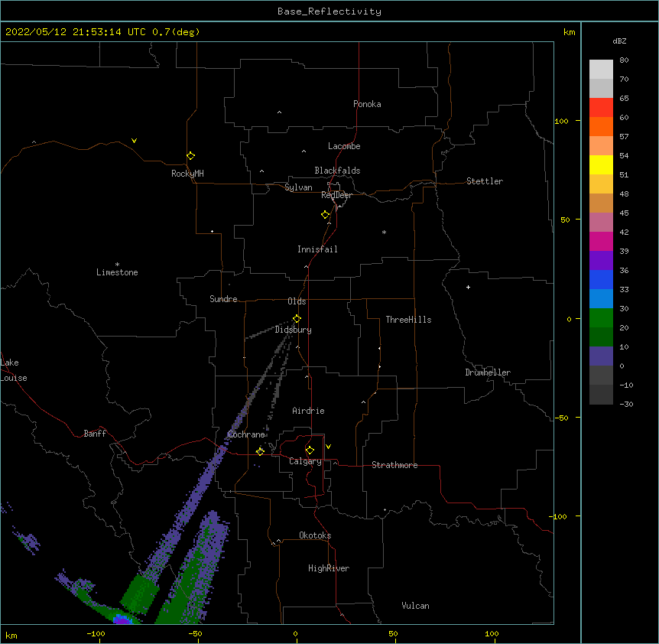Click the Cochrane town label
Viewport: 659px width, 644px height.
click(x=246, y=434)
